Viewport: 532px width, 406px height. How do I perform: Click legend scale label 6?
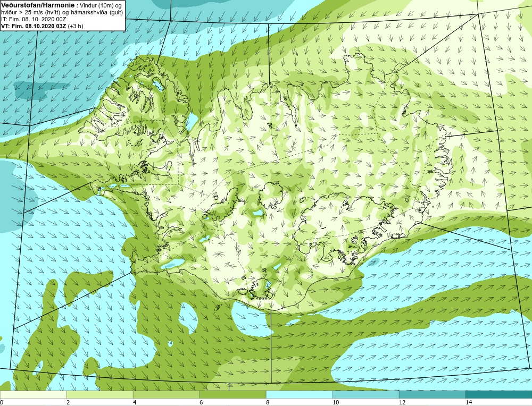coord(201,402)
